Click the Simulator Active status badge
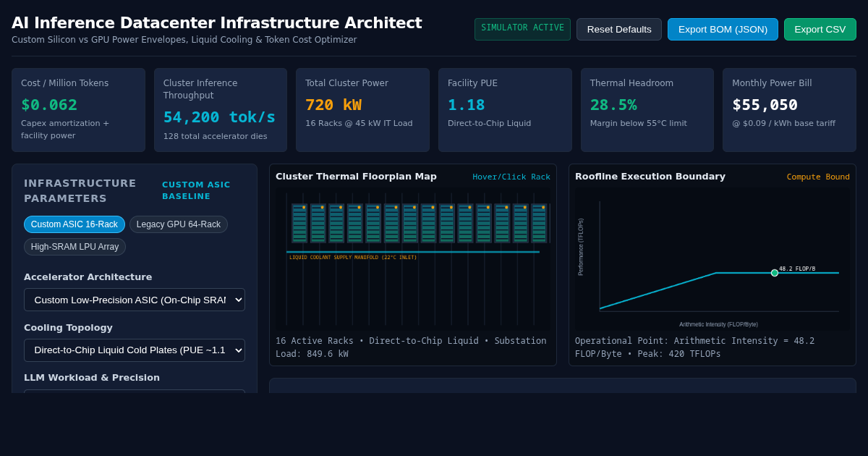 pos(522,28)
